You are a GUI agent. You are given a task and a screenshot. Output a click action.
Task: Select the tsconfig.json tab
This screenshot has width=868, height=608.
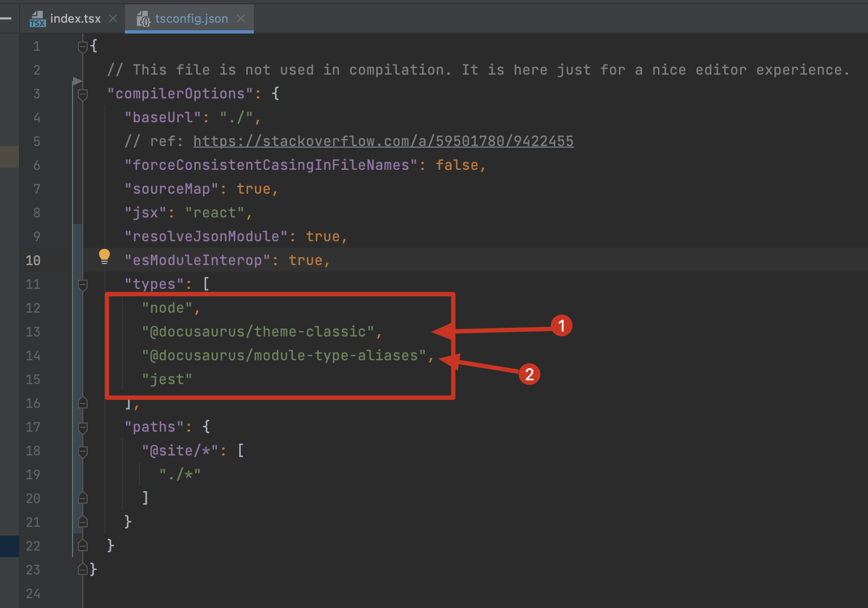191,18
